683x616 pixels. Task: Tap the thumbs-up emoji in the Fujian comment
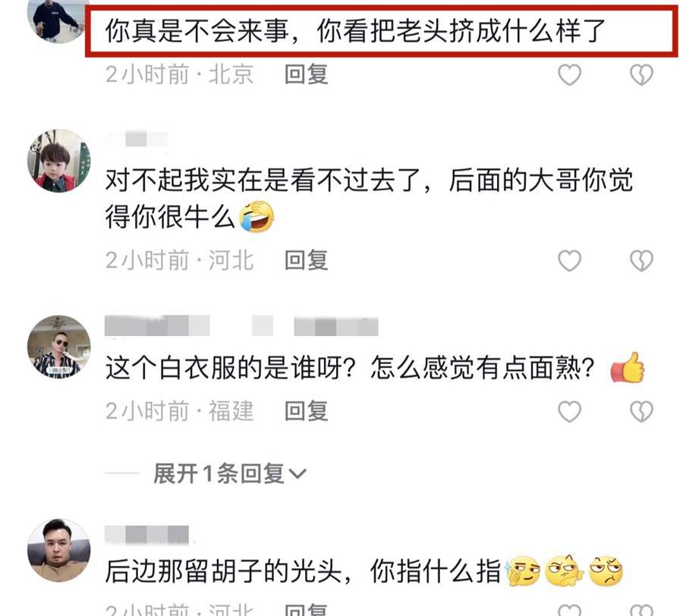point(628,367)
